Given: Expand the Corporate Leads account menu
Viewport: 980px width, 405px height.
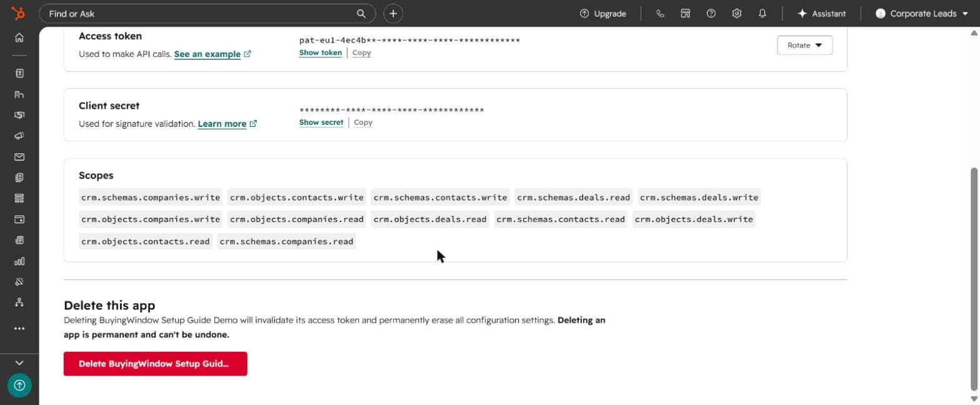Looking at the screenshot, I should pyautogui.click(x=921, y=13).
